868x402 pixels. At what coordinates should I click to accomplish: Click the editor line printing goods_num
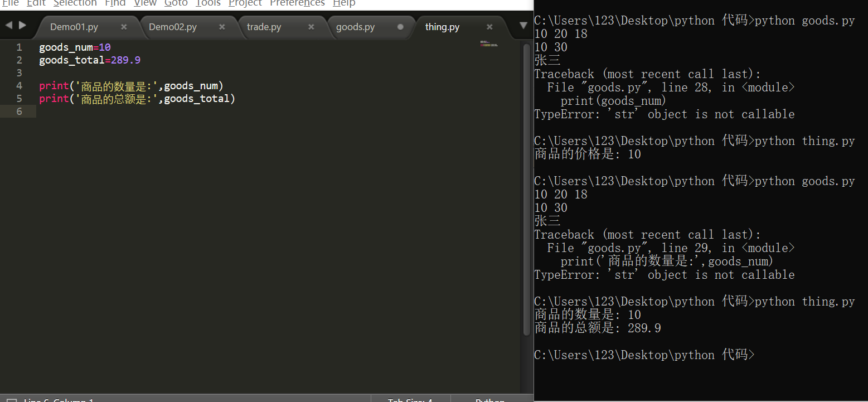(131, 86)
